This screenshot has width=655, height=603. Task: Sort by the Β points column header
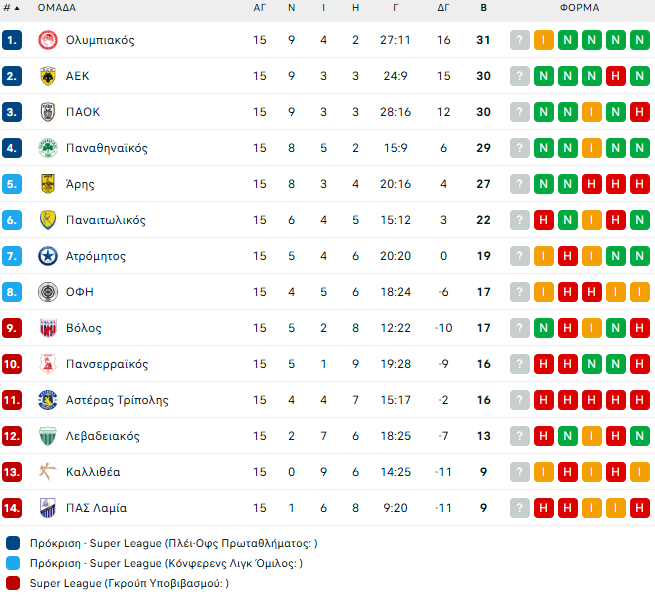tap(484, 7)
